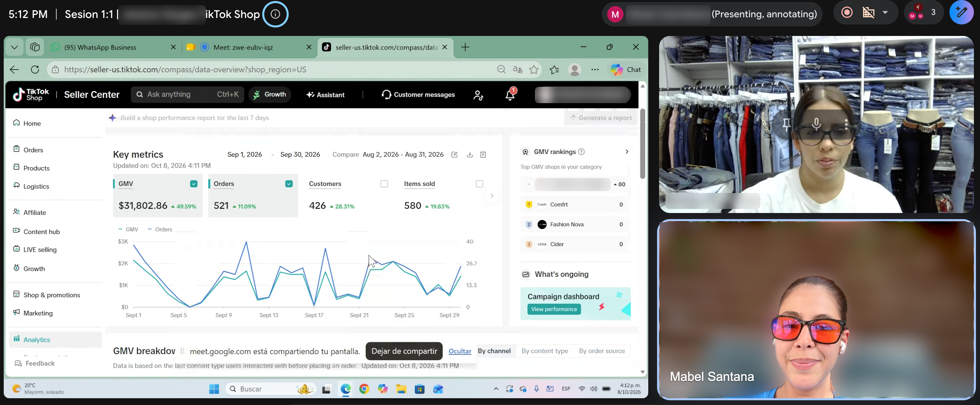Click the annotation pen button
The width and height of the screenshot is (980, 405).
click(x=961, y=13)
